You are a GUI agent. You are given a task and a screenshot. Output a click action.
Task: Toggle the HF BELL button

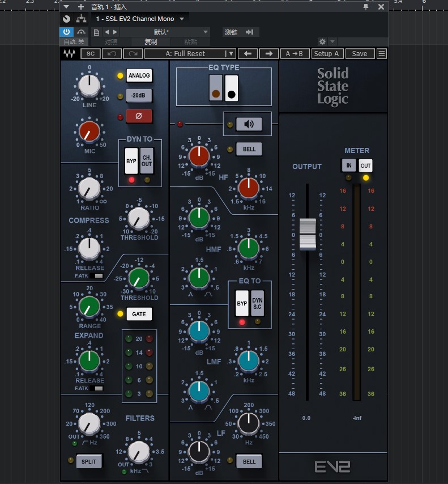pos(249,149)
